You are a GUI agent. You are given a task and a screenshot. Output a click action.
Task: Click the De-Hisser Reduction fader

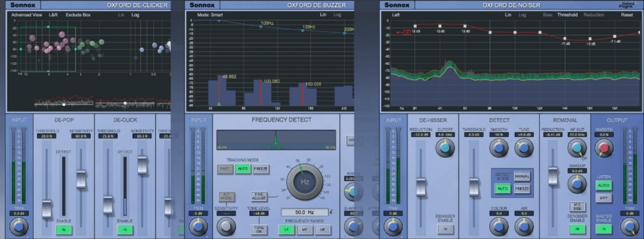[420, 186]
